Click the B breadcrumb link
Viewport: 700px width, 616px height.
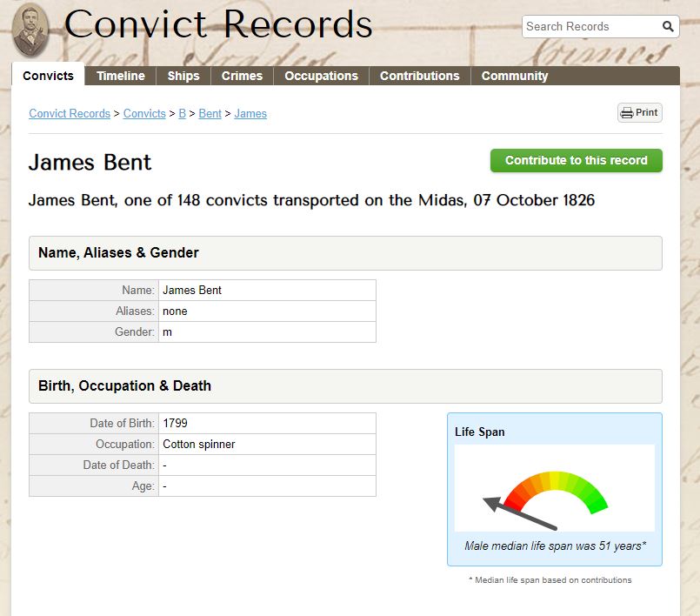[182, 113]
